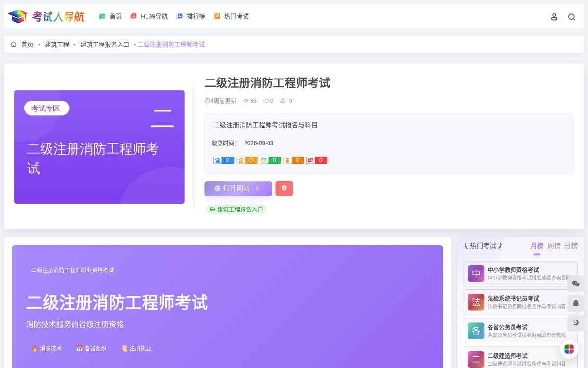588x368 pixels.
Task: Click the 各省组织 tag in banner
Action: (x=91, y=348)
